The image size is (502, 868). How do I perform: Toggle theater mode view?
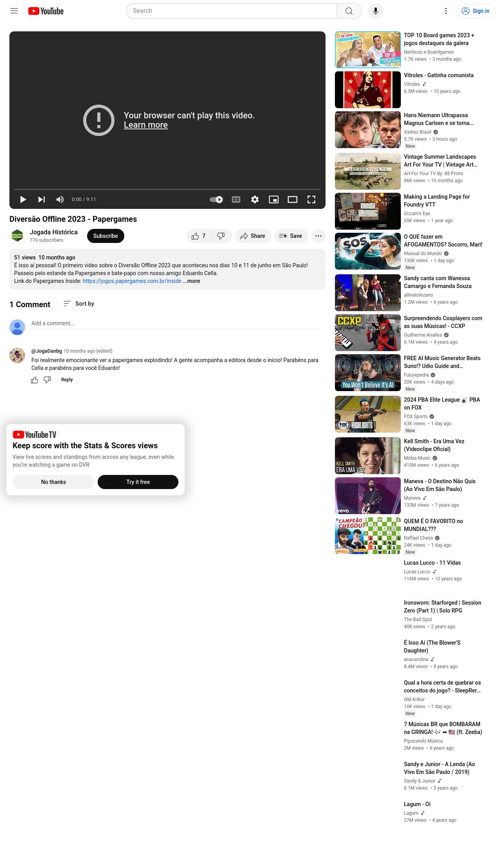[x=293, y=199]
